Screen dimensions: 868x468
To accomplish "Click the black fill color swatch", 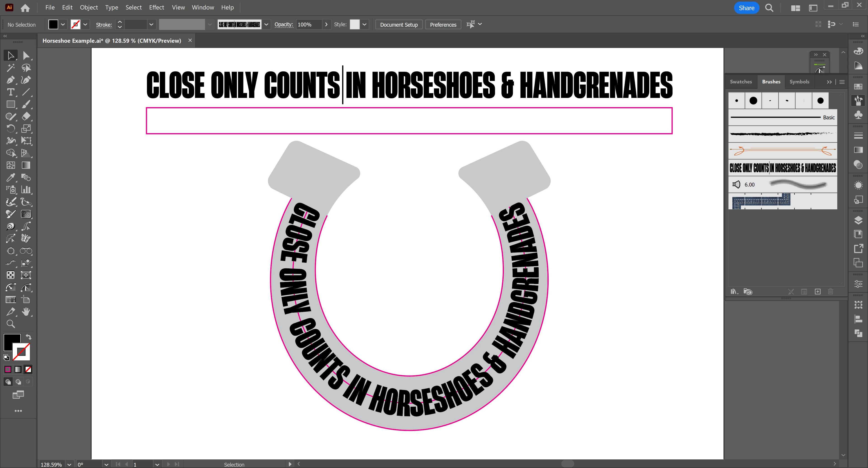I will click(53, 25).
